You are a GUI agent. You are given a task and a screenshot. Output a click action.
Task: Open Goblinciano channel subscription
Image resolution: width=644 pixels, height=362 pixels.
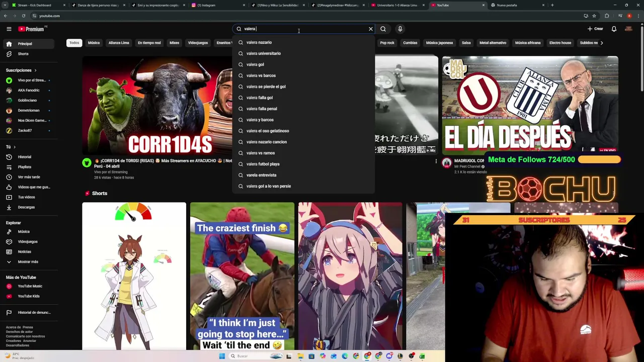(x=29, y=101)
